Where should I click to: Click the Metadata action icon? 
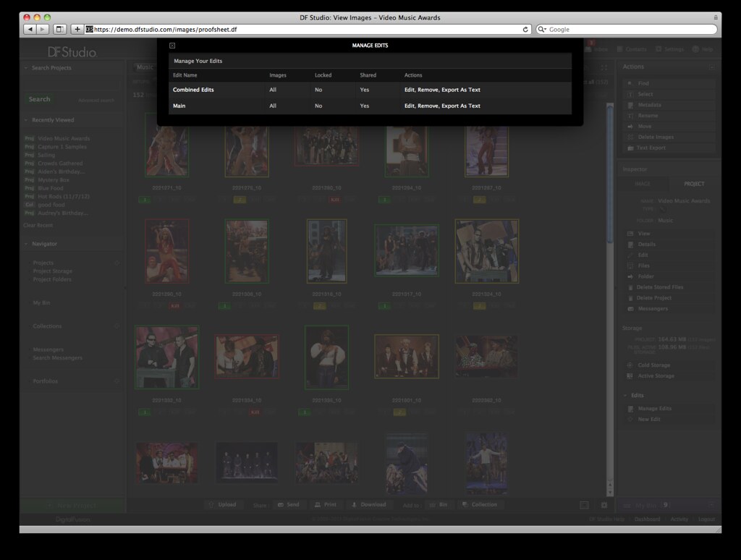click(630, 105)
